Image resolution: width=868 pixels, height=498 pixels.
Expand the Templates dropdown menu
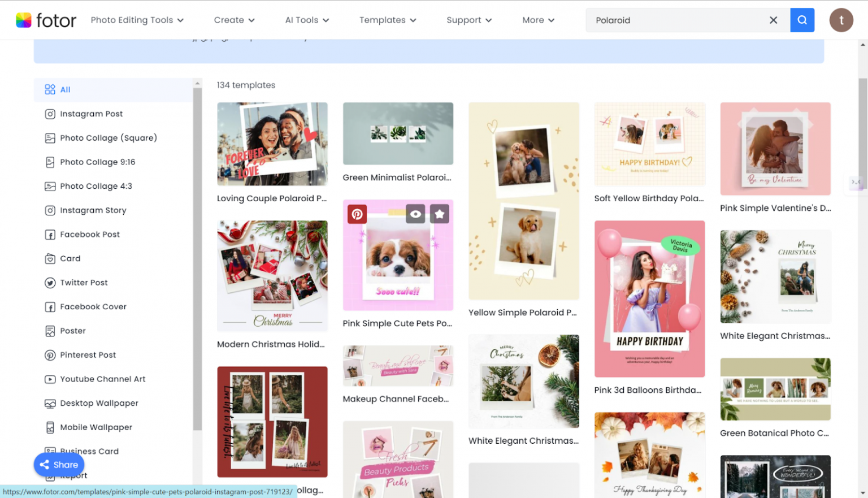(388, 20)
